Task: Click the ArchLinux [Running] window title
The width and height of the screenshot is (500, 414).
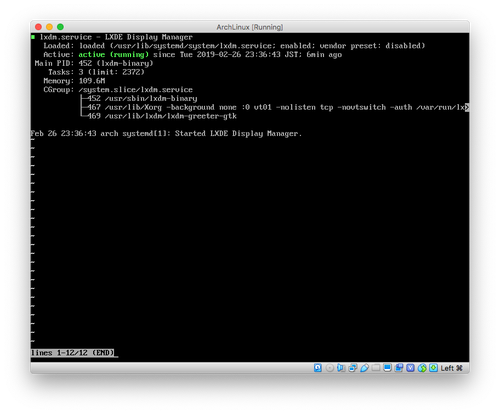Action: coord(250,27)
